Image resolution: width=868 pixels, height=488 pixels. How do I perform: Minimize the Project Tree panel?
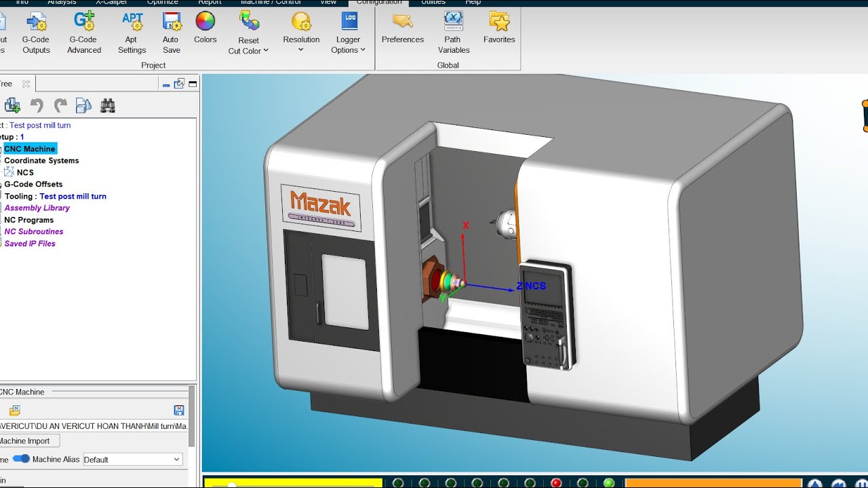click(x=167, y=84)
